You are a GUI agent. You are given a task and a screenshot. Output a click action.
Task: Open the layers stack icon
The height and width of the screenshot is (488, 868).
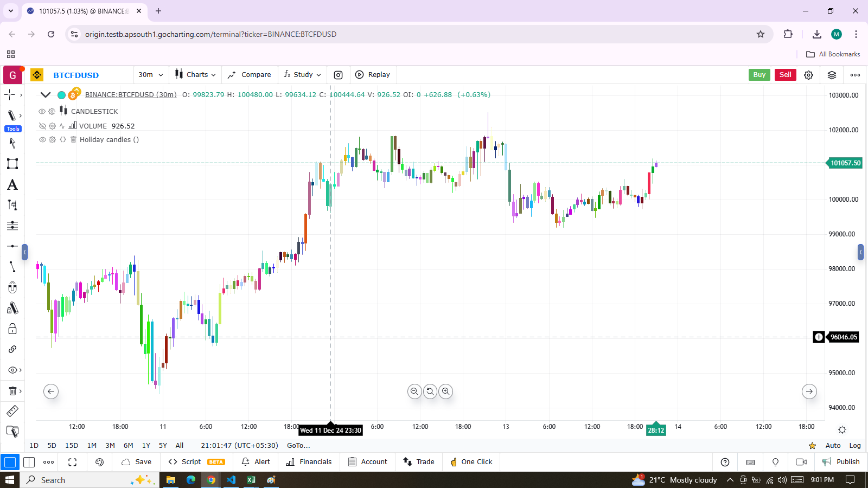[832, 75]
